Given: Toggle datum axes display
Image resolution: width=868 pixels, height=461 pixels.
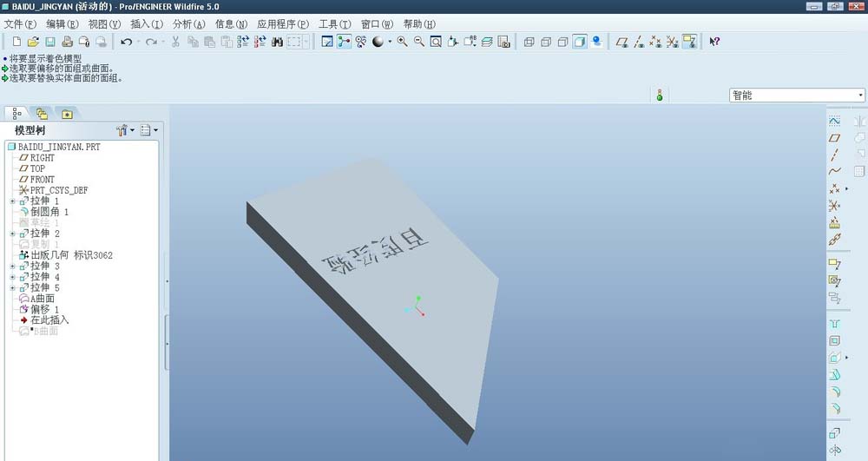Looking at the screenshot, I should [x=639, y=42].
